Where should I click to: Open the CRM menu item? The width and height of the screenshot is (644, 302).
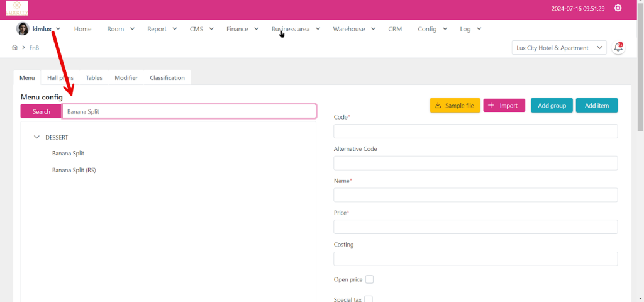pos(395,29)
